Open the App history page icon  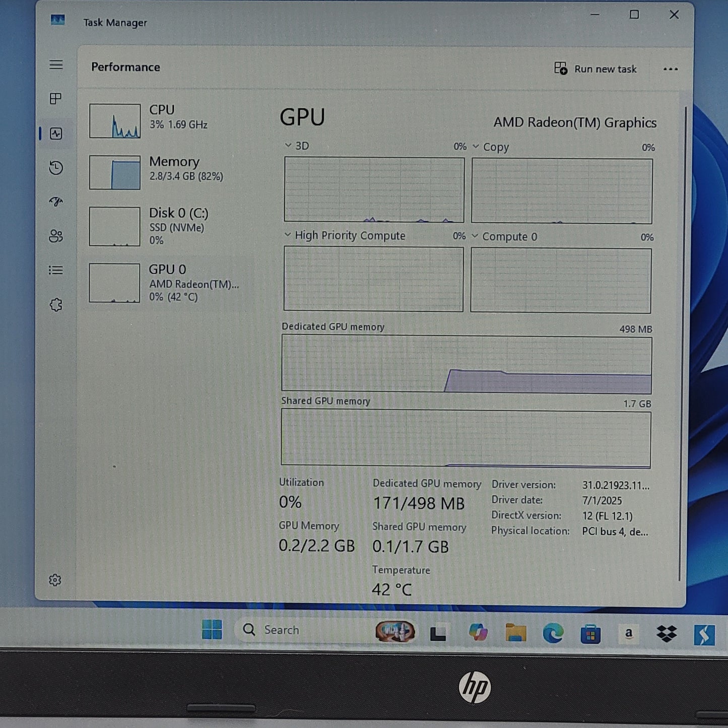(56, 168)
